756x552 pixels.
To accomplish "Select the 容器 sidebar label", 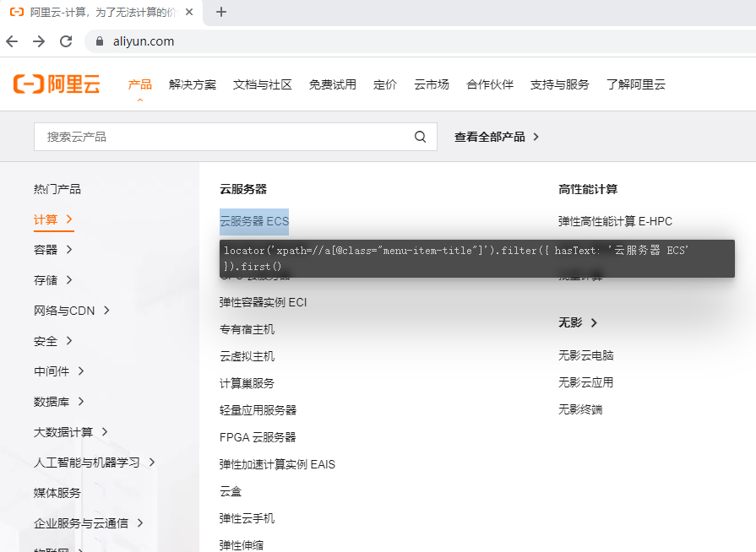I will point(46,250).
